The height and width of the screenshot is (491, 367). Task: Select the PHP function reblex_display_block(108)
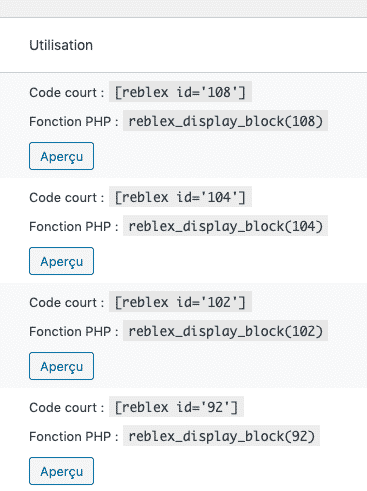(x=225, y=121)
